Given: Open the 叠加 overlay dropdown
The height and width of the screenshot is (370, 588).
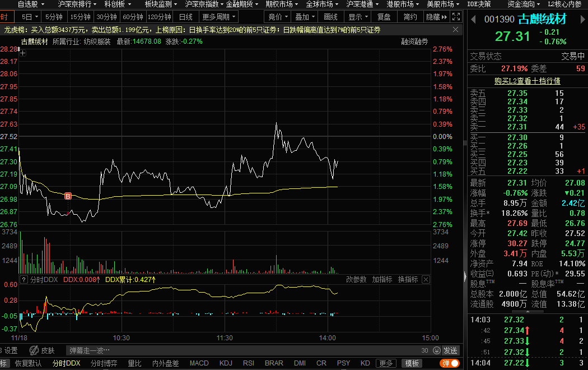Looking at the screenshot, I should click(x=305, y=17).
